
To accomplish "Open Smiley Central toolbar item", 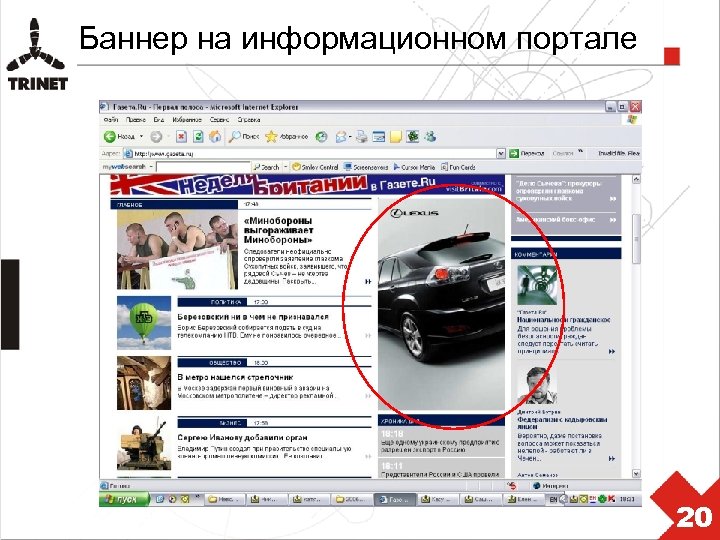I will point(315,167).
